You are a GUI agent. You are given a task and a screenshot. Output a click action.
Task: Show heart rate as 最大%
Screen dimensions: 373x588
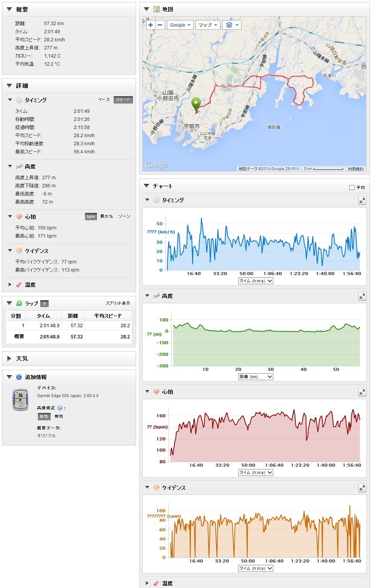(x=107, y=216)
